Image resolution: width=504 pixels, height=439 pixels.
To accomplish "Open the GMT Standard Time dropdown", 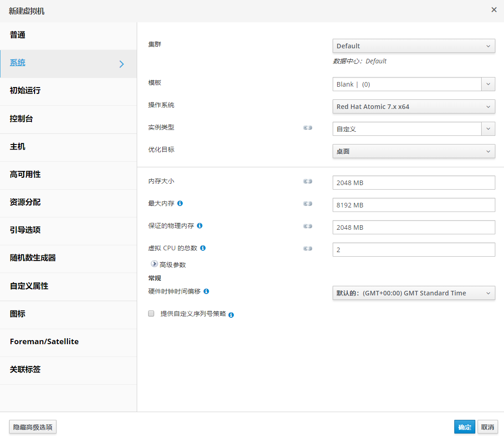I will coord(414,293).
